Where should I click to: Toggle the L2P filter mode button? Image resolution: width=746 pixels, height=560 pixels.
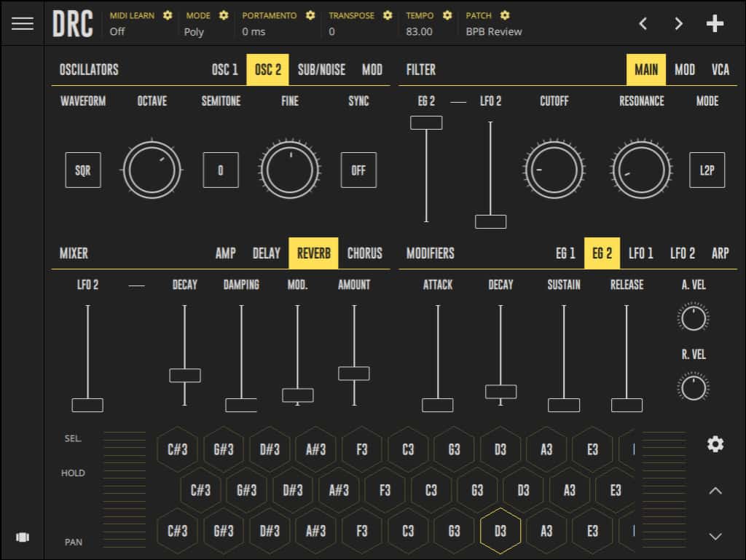tap(707, 170)
